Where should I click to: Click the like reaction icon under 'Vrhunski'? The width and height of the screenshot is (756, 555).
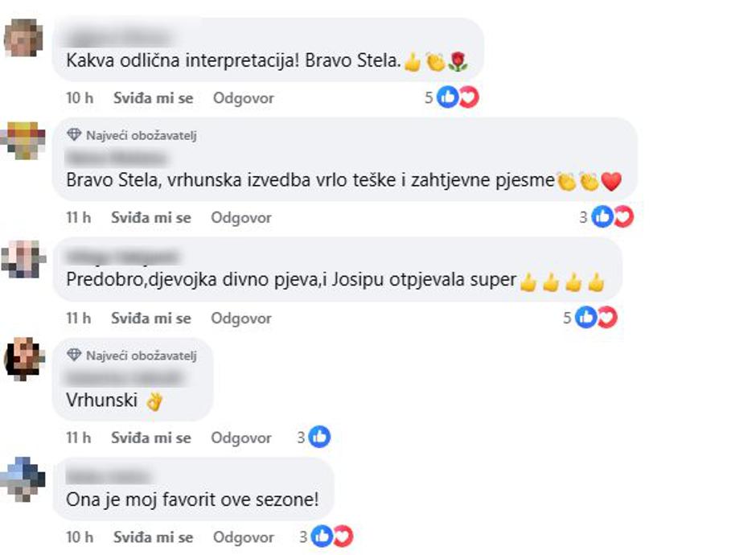pyautogui.click(x=320, y=438)
